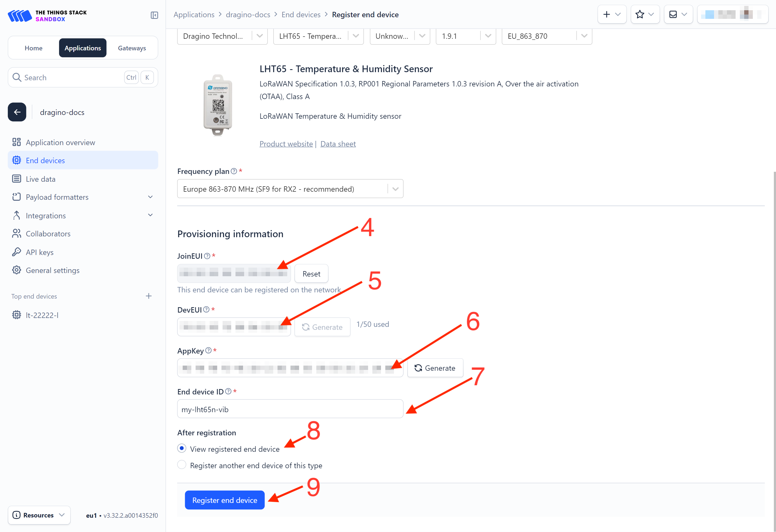The width and height of the screenshot is (776, 532).
Task: Select View registered end device option
Action: tap(182, 449)
